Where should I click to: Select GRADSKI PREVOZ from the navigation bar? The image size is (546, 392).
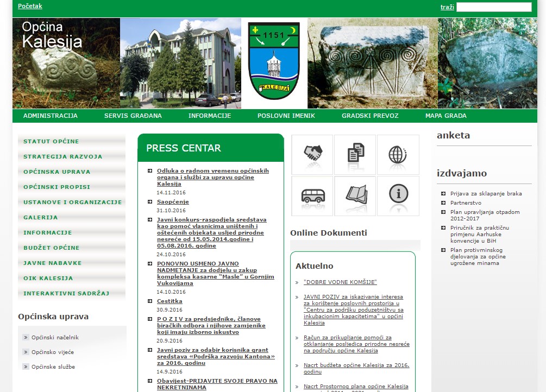coord(369,116)
